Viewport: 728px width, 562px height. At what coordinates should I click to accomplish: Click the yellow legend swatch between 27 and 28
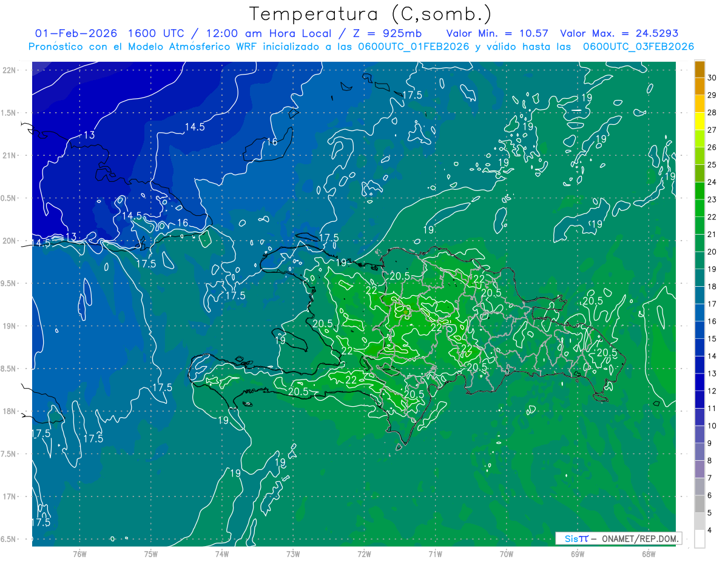tap(699, 121)
